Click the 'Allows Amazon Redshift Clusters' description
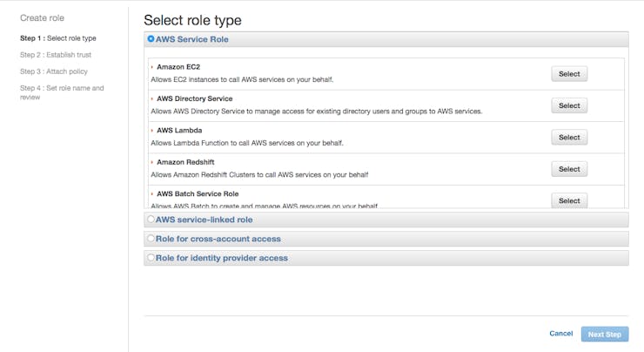This screenshot has width=644, height=352. click(x=259, y=175)
